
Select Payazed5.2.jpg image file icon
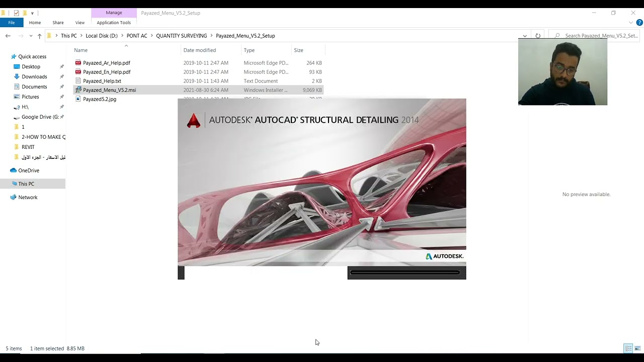[78, 99]
